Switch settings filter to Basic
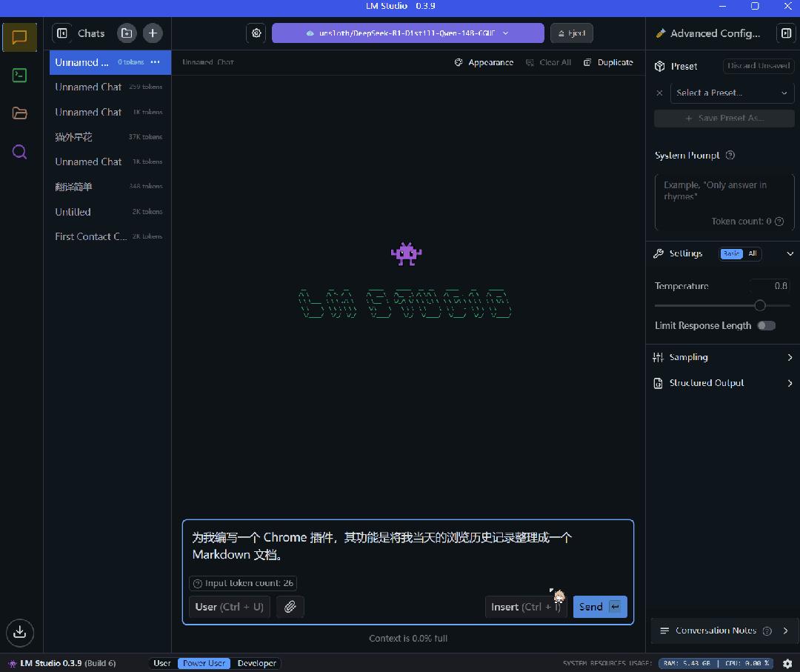The height and width of the screenshot is (672, 800). coord(731,253)
